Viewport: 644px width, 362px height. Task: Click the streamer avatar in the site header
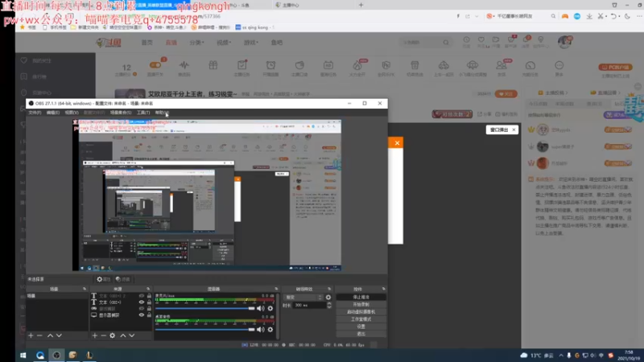(x=565, y=42)
